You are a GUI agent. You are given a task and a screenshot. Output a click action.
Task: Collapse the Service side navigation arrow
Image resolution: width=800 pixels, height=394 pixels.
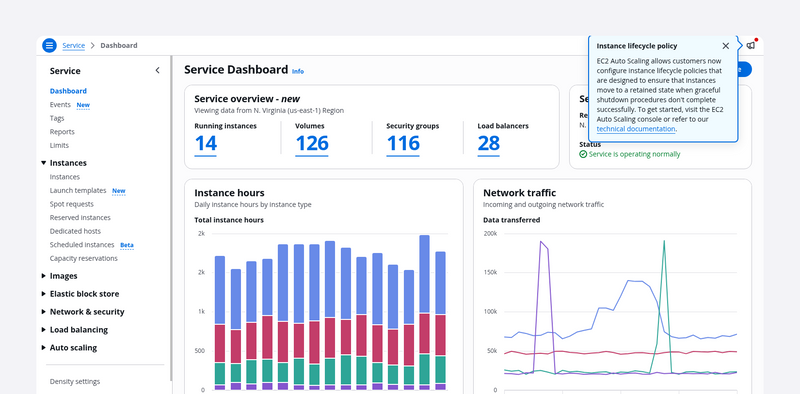tap(157, 70)
